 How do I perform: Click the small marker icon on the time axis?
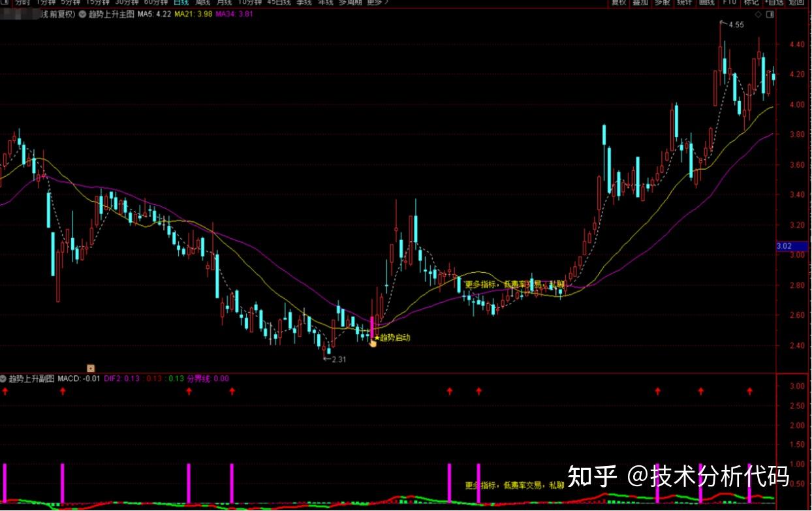[x=91, y=368]
